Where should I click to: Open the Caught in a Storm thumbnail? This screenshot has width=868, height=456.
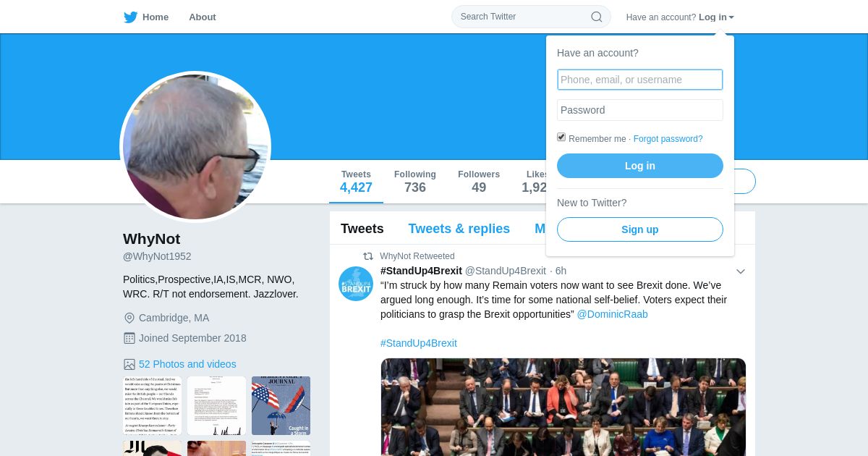click(x=281, y=405)
